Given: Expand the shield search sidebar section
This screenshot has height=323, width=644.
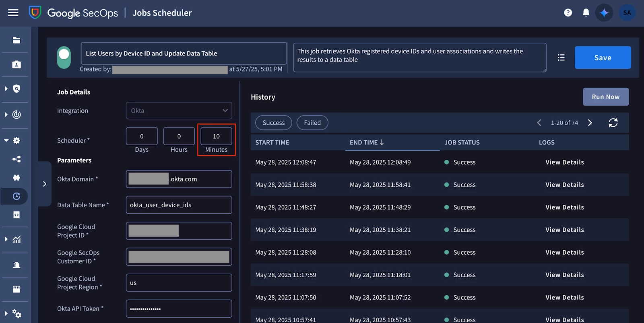Looking at the screenshot, I should [6, 89].
